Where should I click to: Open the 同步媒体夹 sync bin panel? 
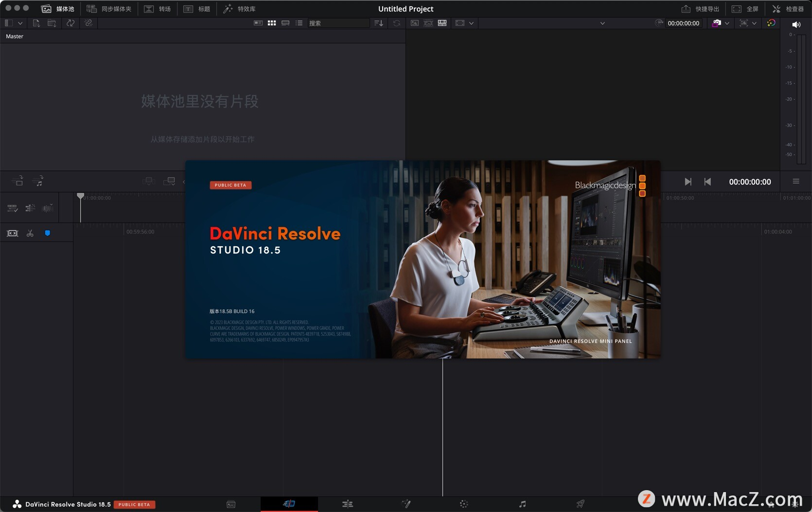pyautogui.click(x=109, y=9)
